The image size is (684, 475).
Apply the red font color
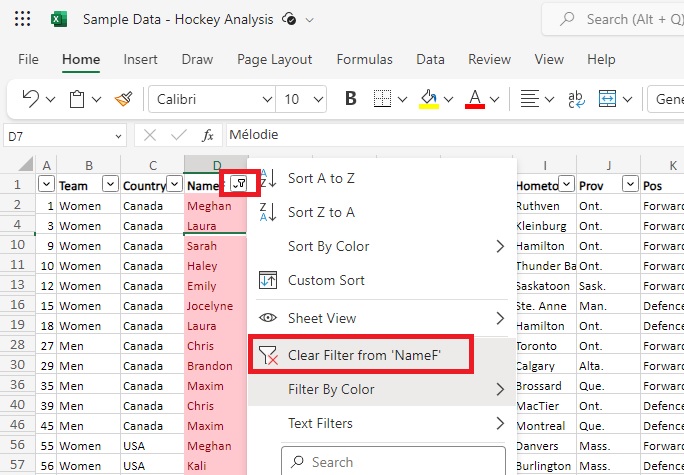click(475, 99)
